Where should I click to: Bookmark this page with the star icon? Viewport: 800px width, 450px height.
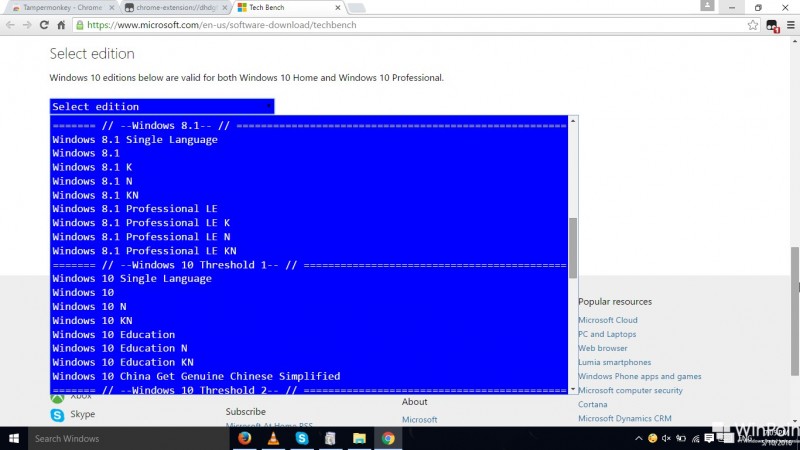pos(753,25)
